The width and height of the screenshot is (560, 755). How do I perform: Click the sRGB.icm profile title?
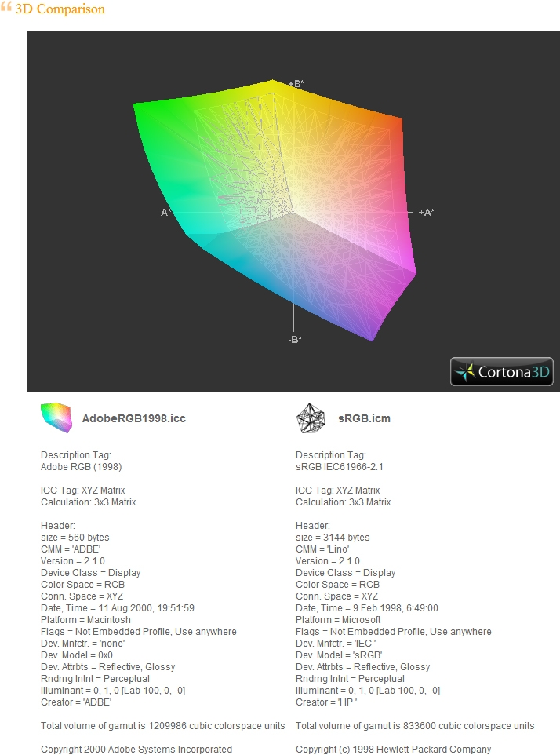coord(364,418)
